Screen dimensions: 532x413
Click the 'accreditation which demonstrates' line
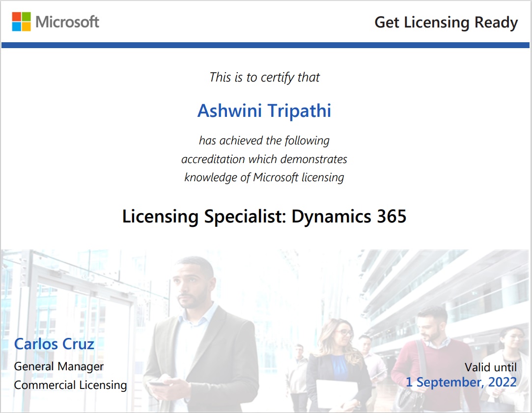264,159
